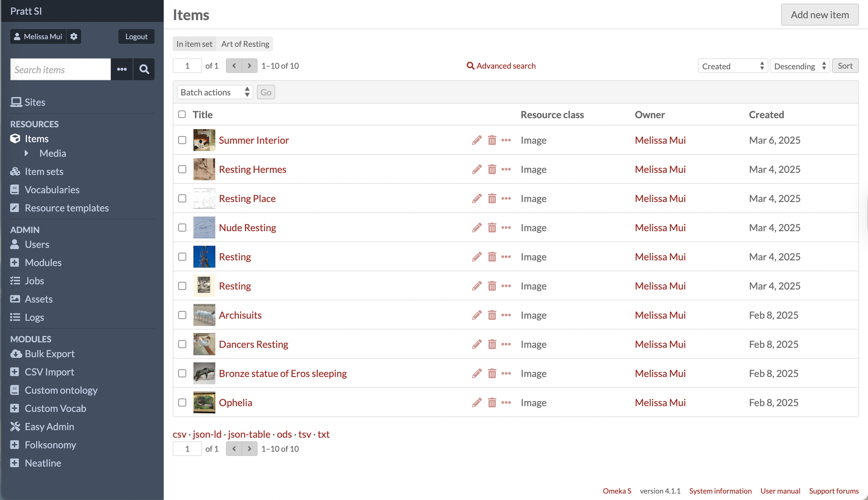Tick the checkbox for Resting Place

pyautogui.click(x=182, y=198)
